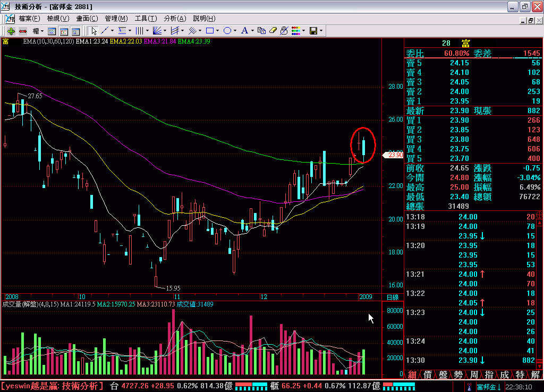
Task: Select the third chart layout icon
Action: (x=75, y=31)
